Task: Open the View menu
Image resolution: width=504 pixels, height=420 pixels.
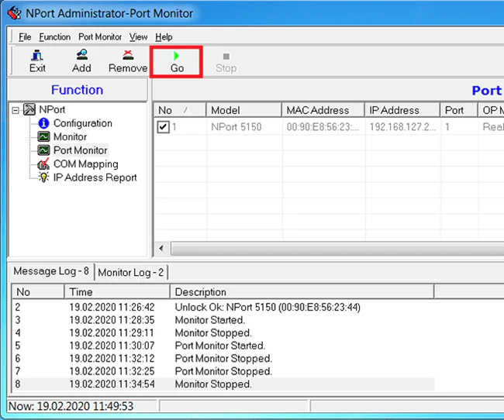Action: tap(138, 37)
